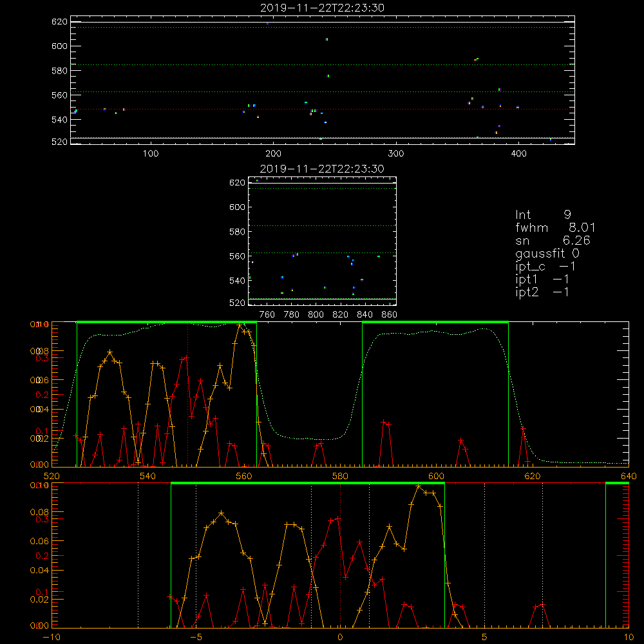
Task: Click the third plot x-axis label 540
Action: click(x=147, y=476)
